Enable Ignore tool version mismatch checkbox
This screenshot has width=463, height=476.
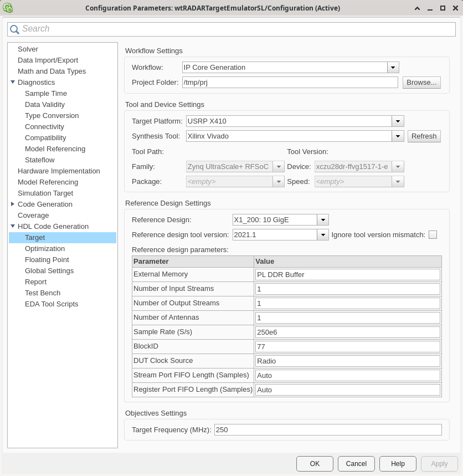tap(433, 235)
